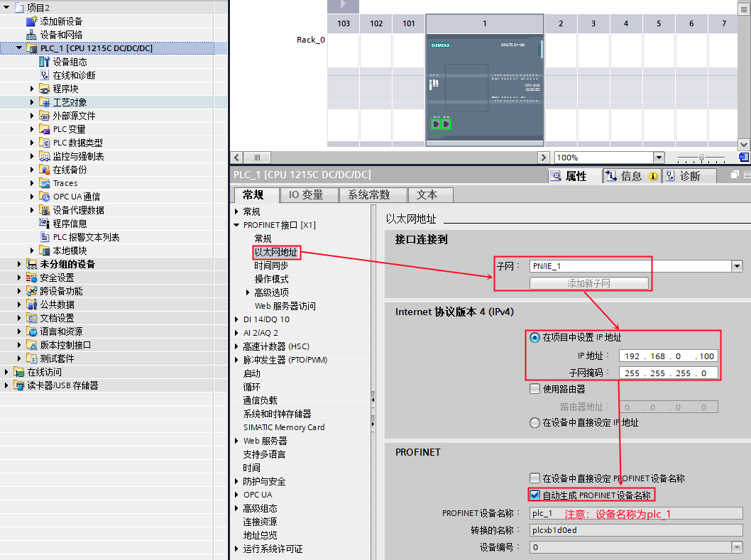Switch to the 常规 properties tab
Viewport: 751px width, 560px height.
(x=256, y=195)
